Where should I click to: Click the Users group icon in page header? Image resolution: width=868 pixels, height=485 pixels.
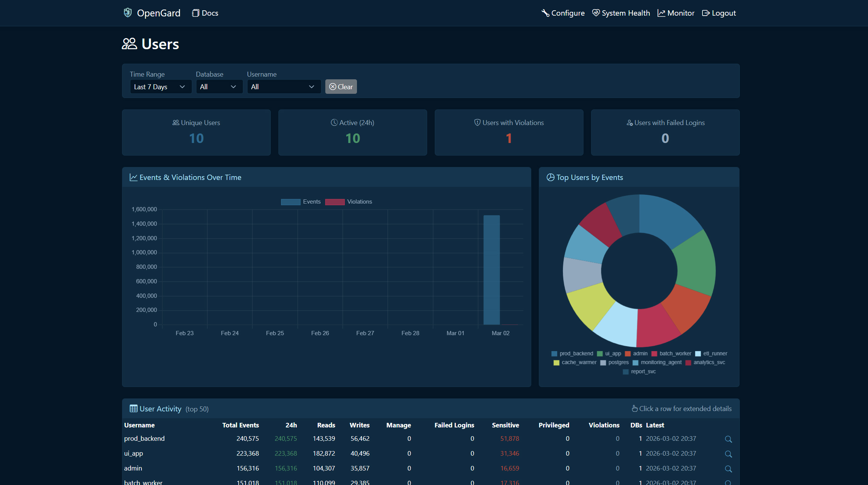tap(129, 43)
